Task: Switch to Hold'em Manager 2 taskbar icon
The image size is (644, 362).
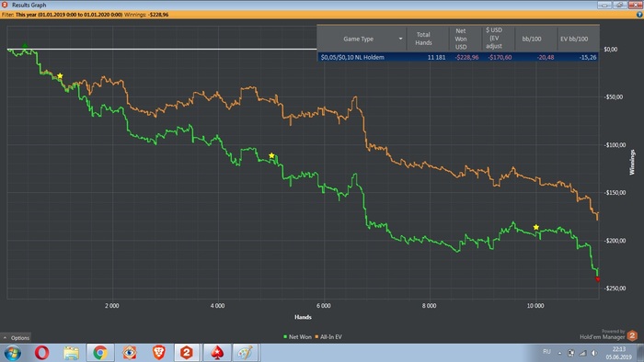Action: tap(187, 353)
